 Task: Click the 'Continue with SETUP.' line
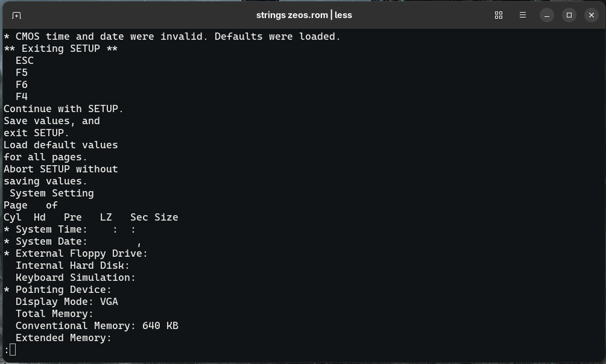(x=63, y=109)
